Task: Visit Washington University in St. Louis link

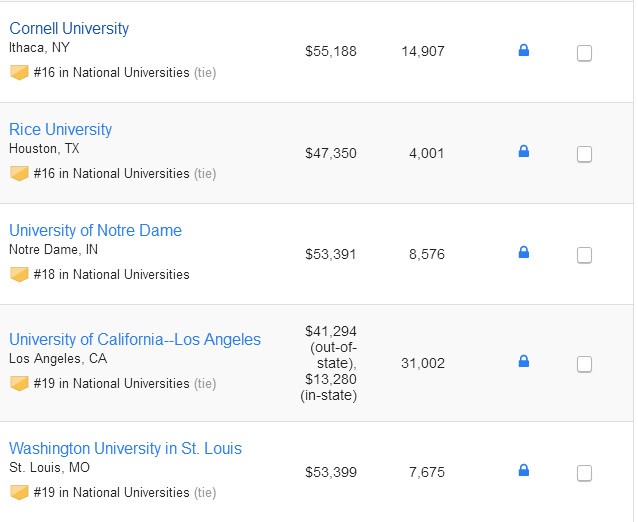Action: (125, 448)
